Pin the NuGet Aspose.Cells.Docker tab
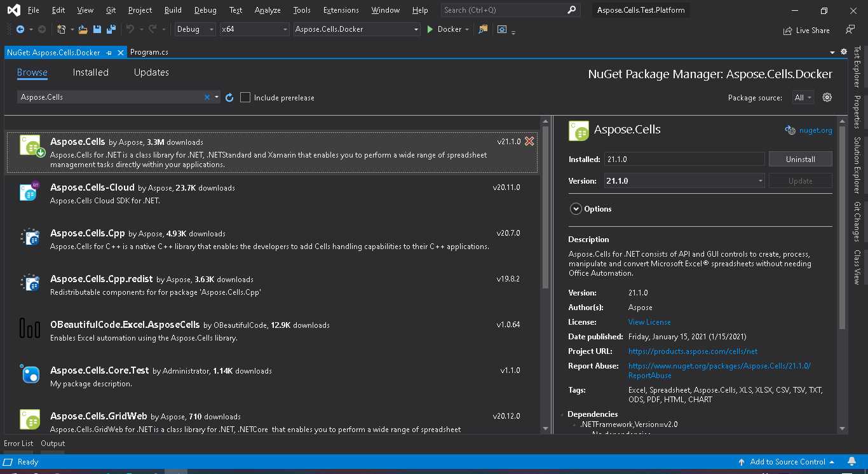This screenshot has width=868, height=474. point(109,53)
